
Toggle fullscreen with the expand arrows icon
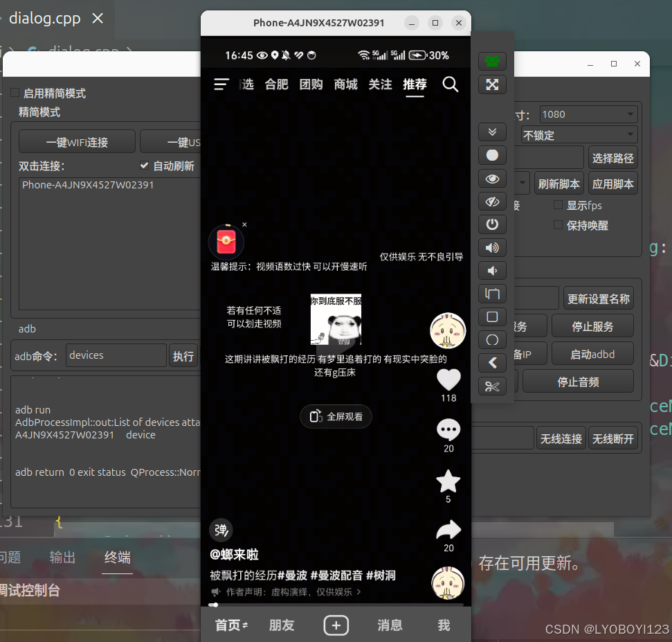point(492,84)
